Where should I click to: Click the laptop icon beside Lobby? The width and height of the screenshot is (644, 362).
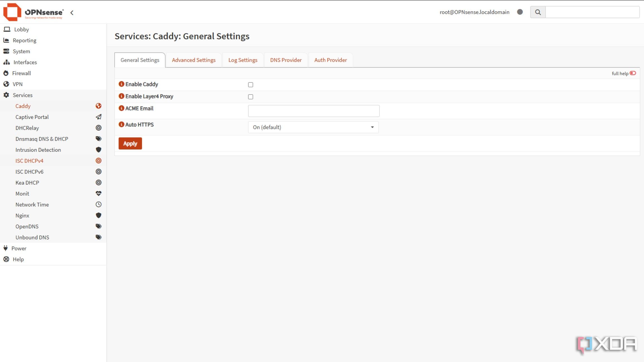tap(7, 29)
